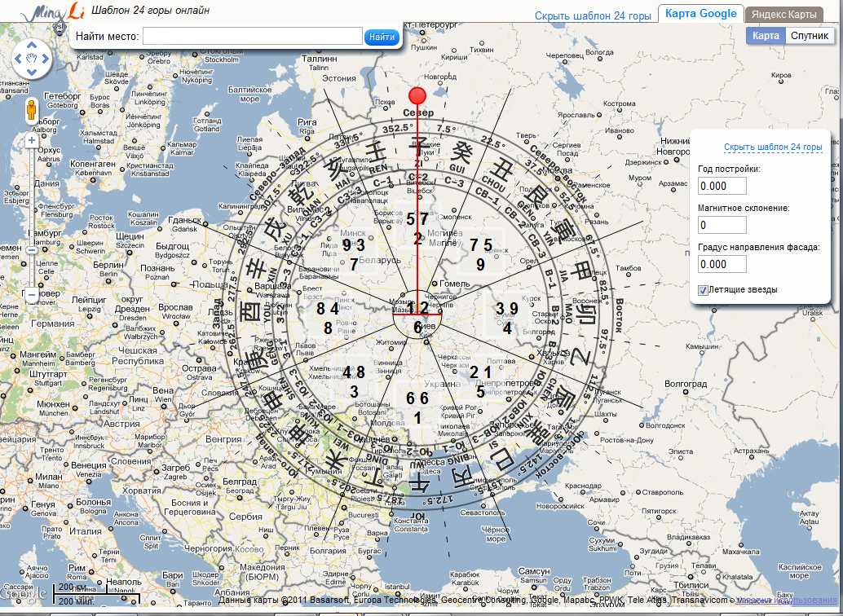Click the Найти место search field
This screenshot has height=616, width=843.
252,37
